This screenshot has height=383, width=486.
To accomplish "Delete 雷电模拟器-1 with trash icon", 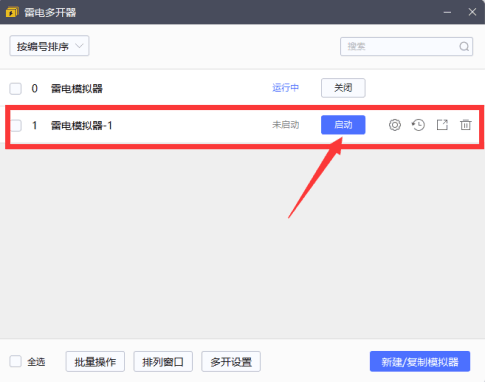I will (x=466, y=125).
